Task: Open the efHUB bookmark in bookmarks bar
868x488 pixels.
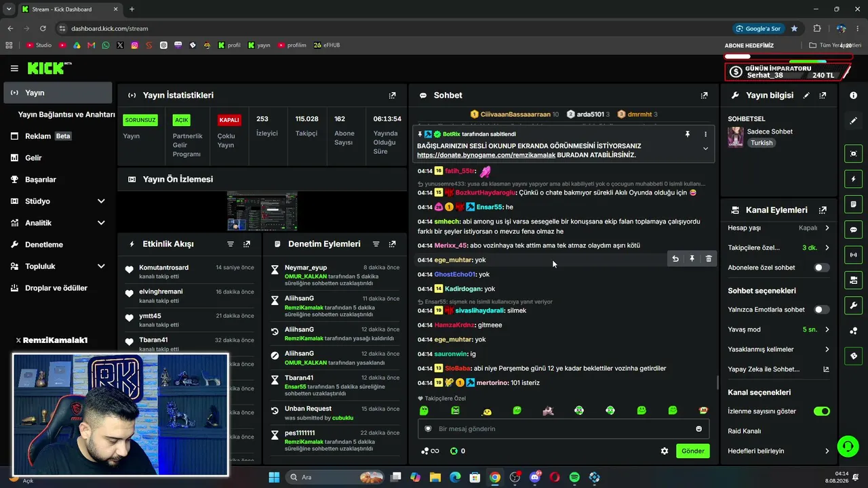Action: click(x=326, y=45)
